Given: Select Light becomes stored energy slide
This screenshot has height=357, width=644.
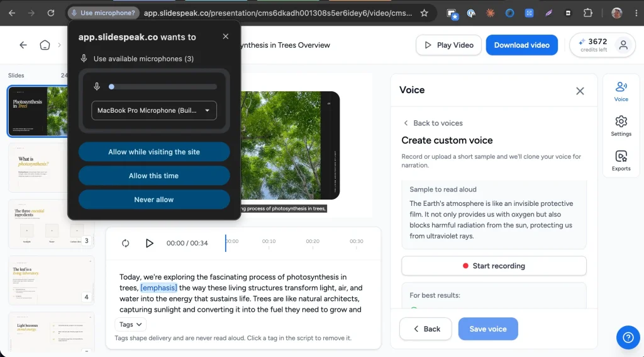Looking at the screenshot, I should point(51,332).
